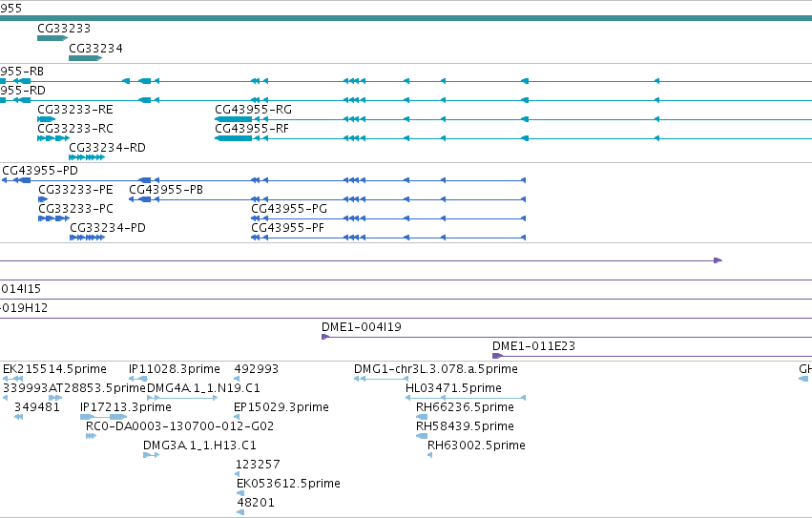Open clone DME1-004I19
The image size is (812, 518).
[x=362, y=327]
